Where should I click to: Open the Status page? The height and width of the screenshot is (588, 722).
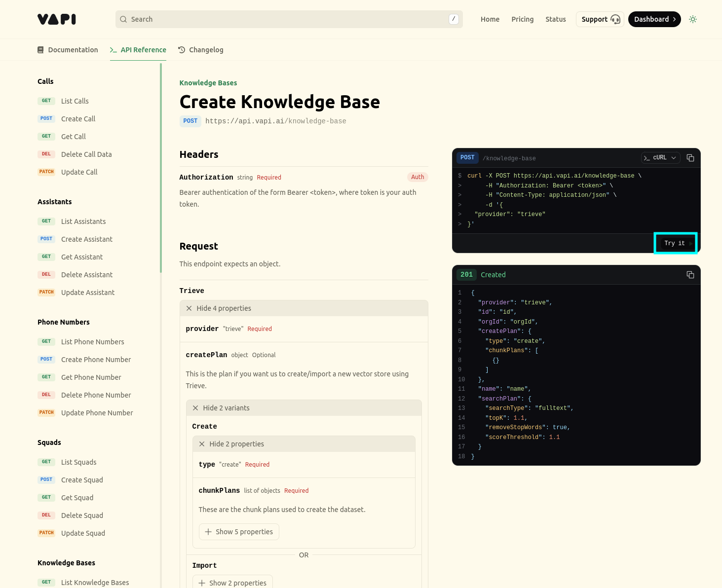[556, 19]
